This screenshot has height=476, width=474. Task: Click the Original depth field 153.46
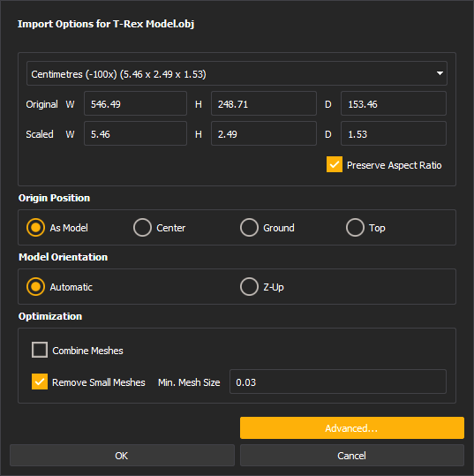tap(394, 103)
